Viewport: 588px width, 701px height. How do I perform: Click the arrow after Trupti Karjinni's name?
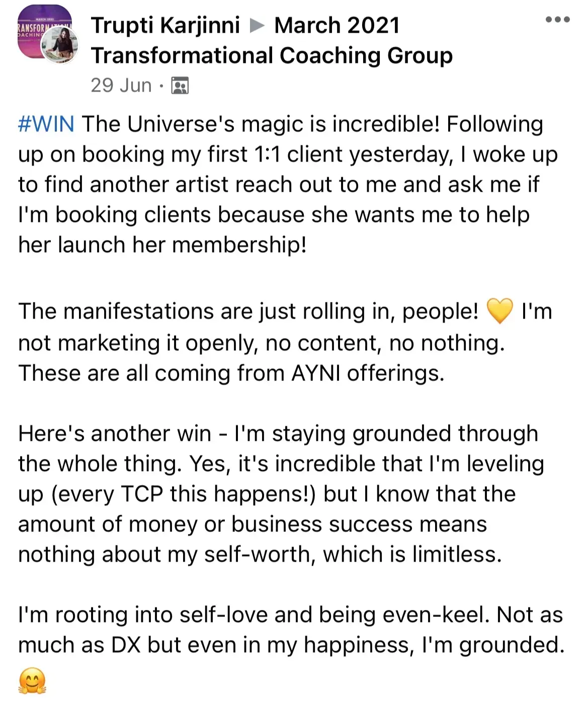click(257, 25)
